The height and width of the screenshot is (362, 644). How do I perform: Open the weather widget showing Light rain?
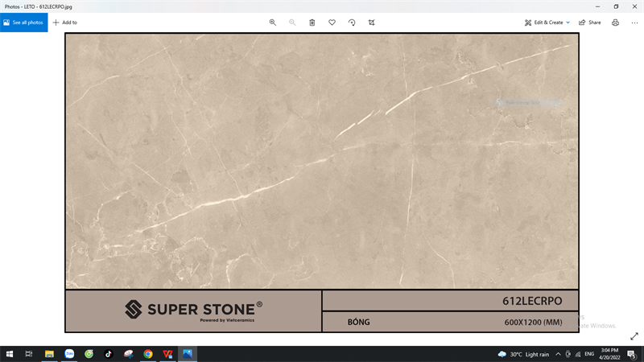click(523, 354)
